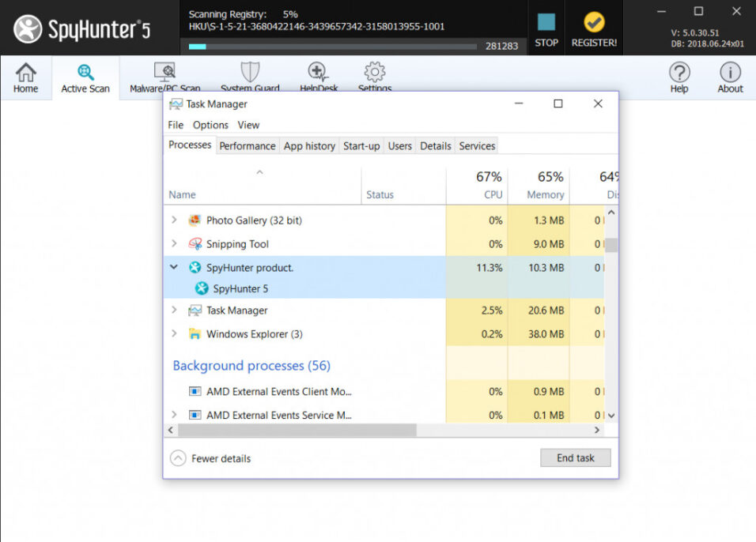Image resolution: width=756 pixels, height=542 pixels.
Task: Switch to the Performance tab
Action: 248,146
